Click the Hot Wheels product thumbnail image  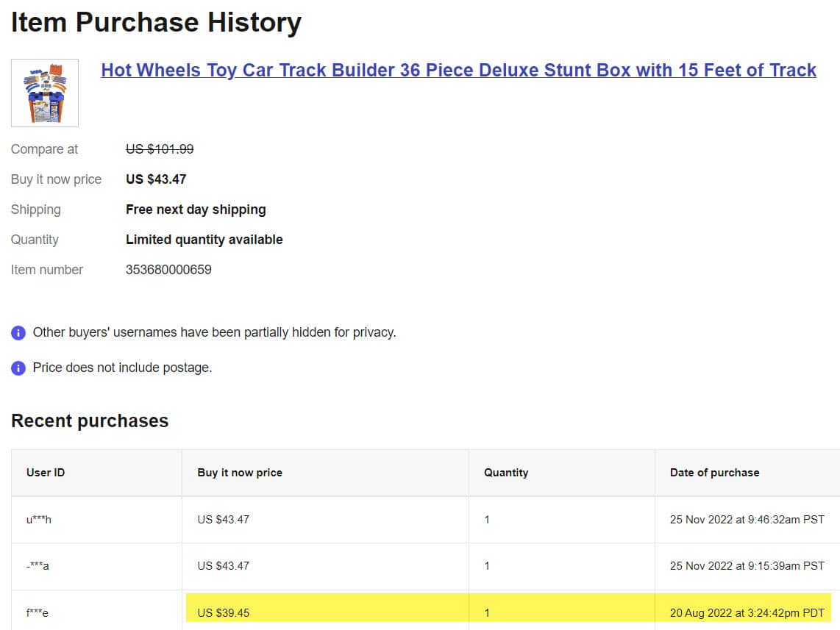[x=45, y=93]
